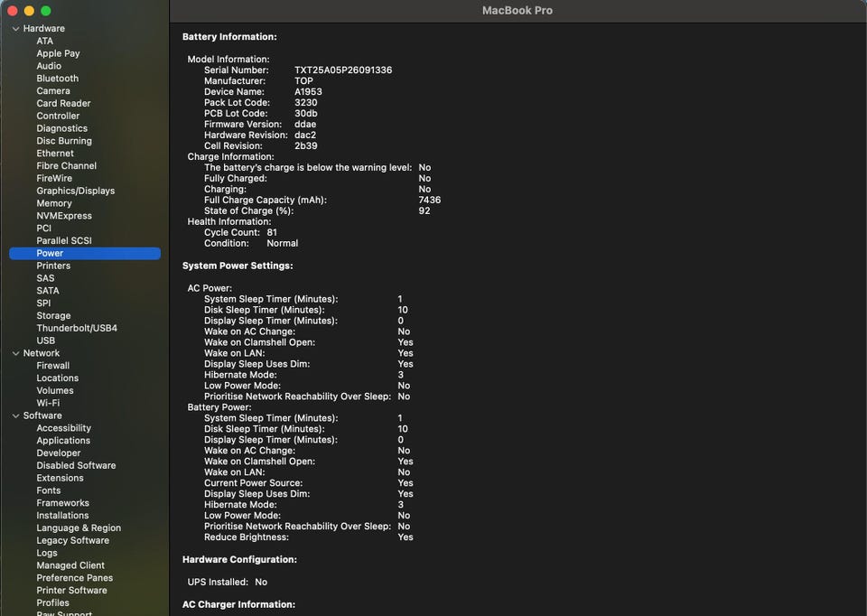Click the Software category label

pyautogui.click(x=42, y=415)
